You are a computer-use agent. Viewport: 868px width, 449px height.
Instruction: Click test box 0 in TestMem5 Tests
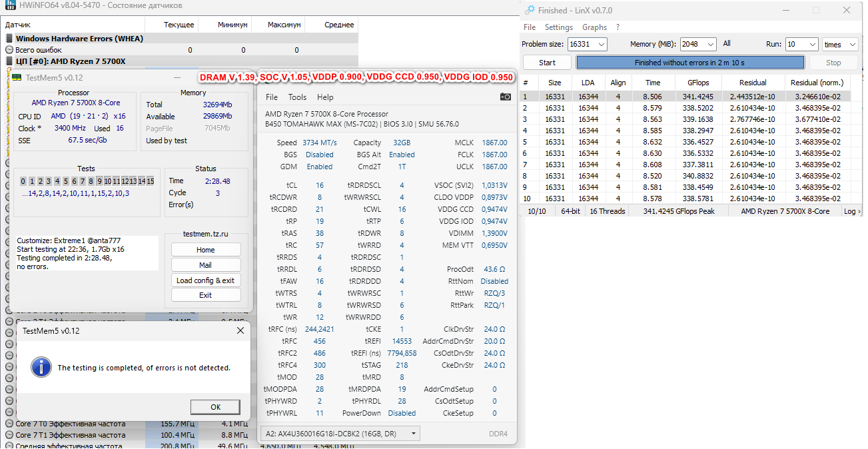(23, 181)
